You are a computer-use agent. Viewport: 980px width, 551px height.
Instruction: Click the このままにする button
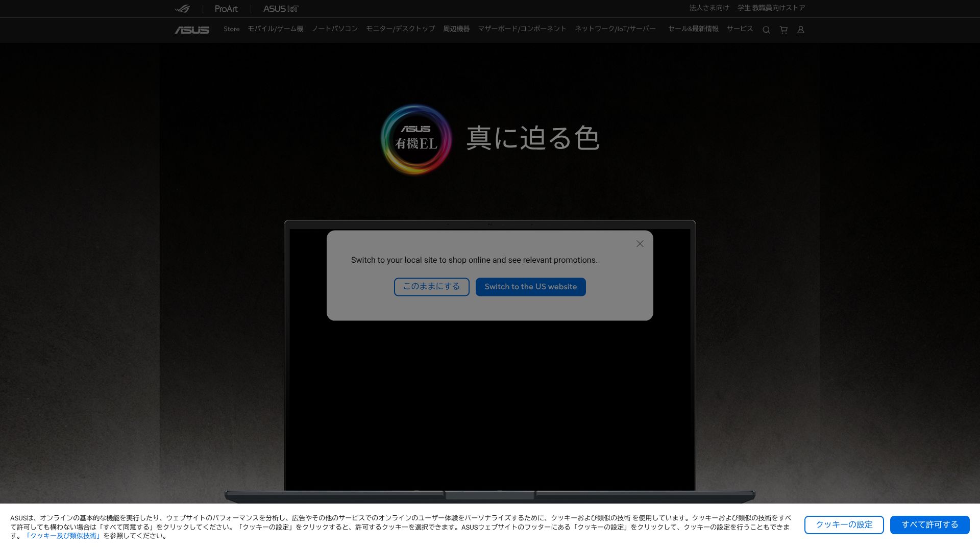(432, 287)
